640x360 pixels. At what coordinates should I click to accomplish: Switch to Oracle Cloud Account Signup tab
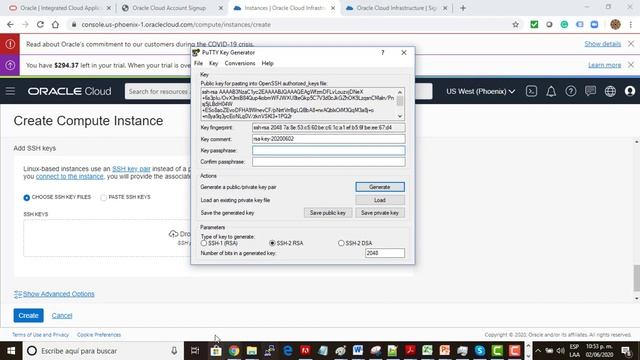[x=170, y=8]
